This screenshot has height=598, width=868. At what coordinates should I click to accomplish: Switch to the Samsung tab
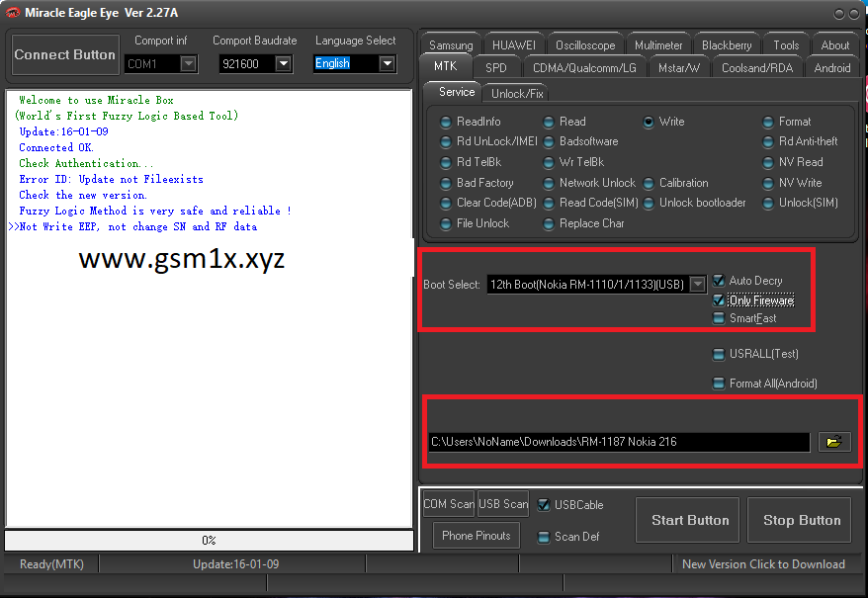(x=451, y=44)
